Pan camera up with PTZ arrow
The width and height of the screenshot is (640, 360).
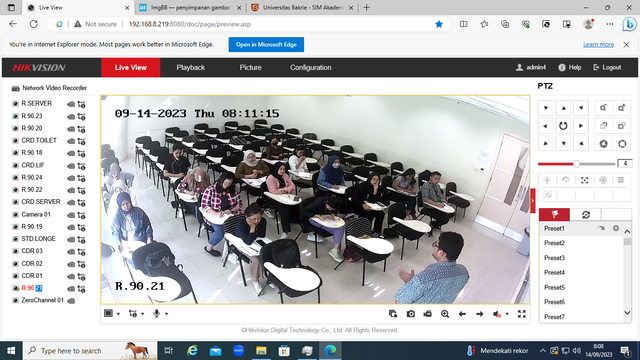[x=563, y=108]
